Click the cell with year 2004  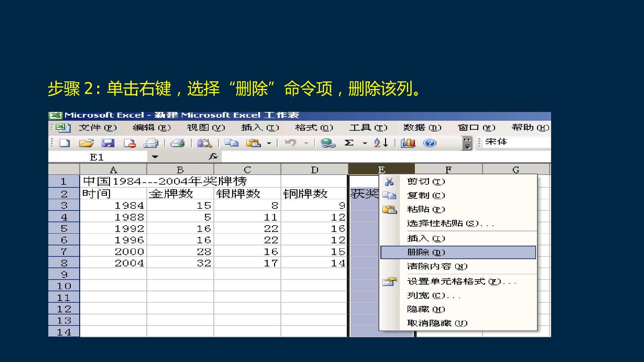pyautogui.click(x=113, y=263)
